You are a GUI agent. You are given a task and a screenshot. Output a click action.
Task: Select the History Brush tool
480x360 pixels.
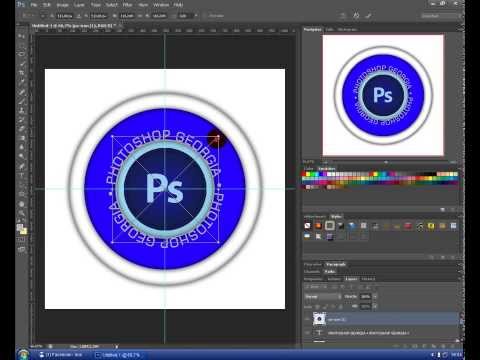[x=22, y=120]
